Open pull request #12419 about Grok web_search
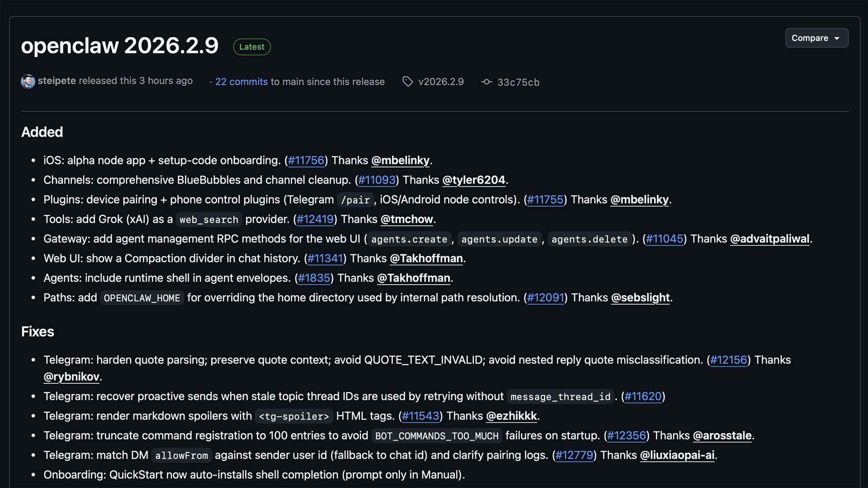 coord(315,219)
